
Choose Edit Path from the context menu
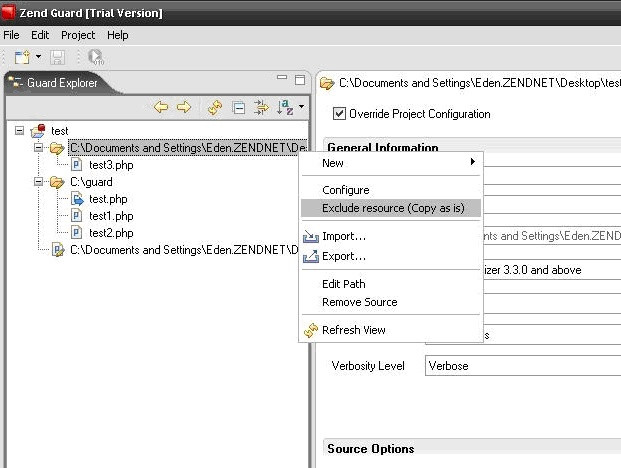pyautogui.click(x=391, y=284)
